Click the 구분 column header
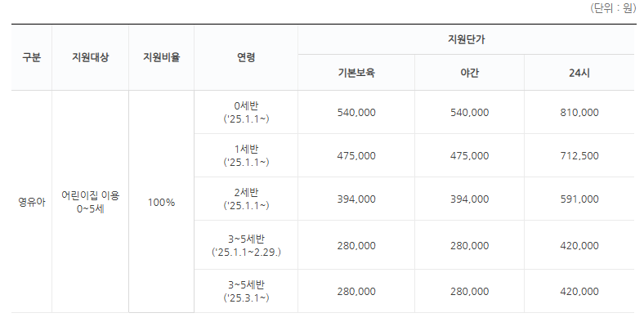The width and height of the screenshot is (644, 322). (x=32, y=57)
